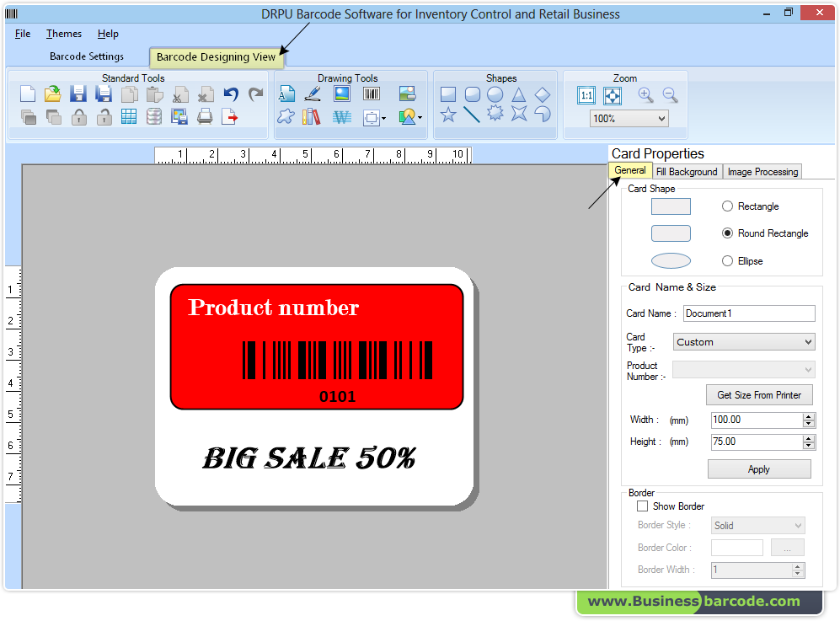Click the Border Color swatch box
The image size is (840, 621).
point(737,548)
